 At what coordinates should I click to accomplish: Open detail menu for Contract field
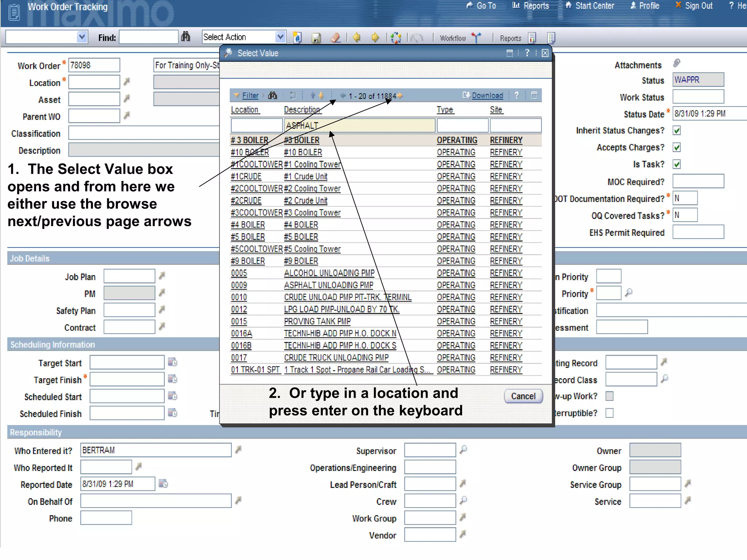[x=162, y=326]
